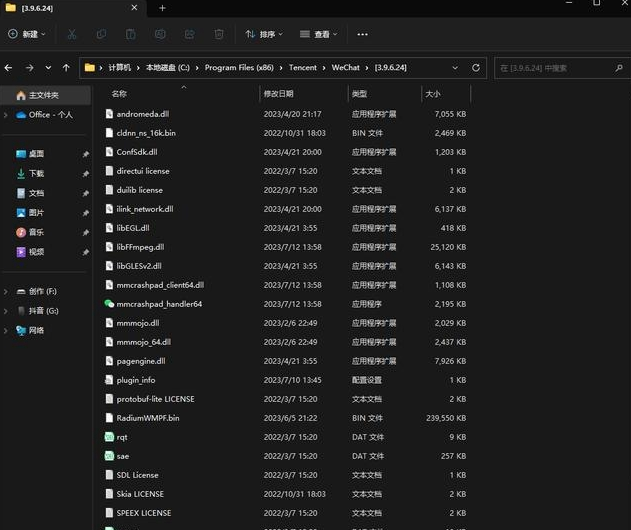Select 主文件夹 Home in sidebar
Image resolution: width=631 pixels, height=530 pixels.
45,95
